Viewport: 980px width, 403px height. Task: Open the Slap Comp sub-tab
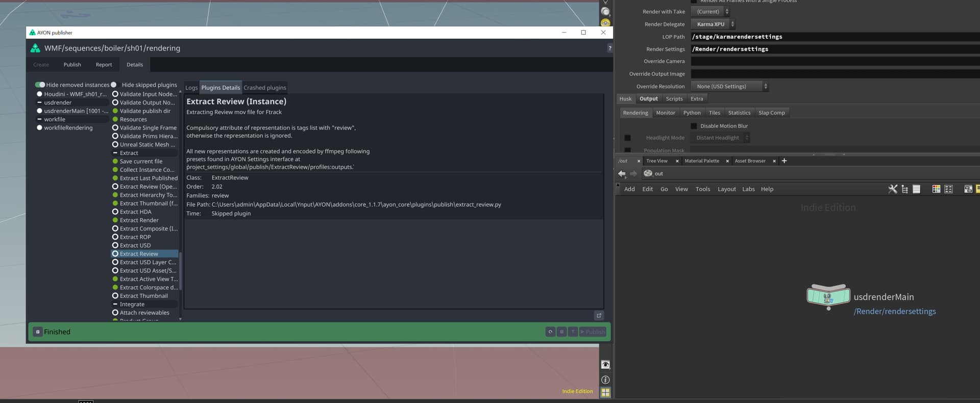coord(771,113)
